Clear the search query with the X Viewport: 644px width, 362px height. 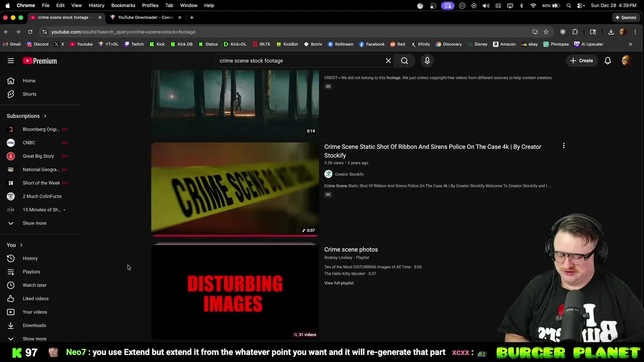[x=388, y=61]
